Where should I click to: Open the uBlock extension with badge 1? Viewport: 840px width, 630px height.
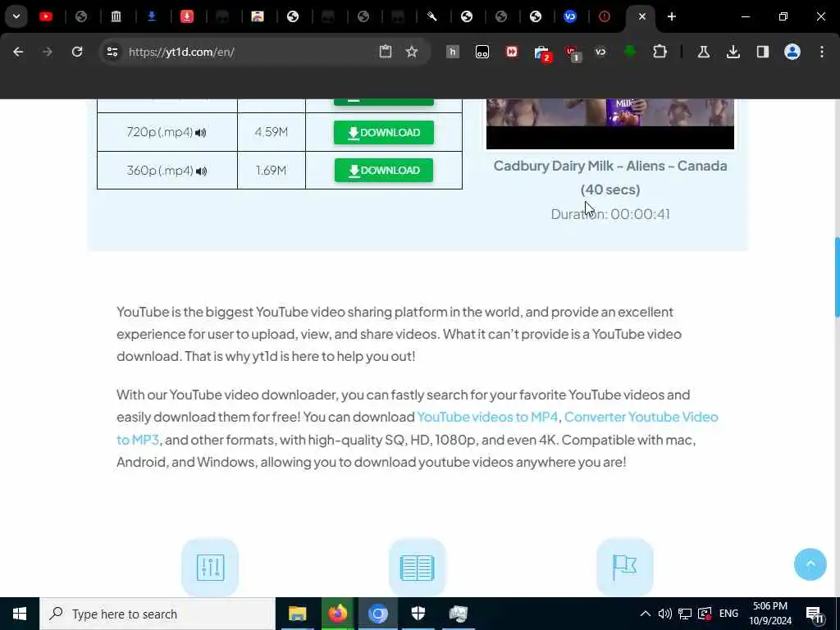572,52
